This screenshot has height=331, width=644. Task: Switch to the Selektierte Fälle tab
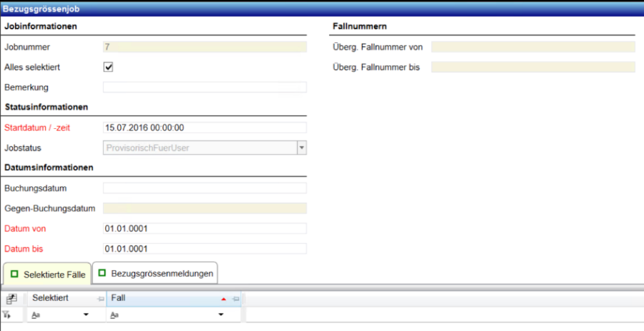point(47,274)
